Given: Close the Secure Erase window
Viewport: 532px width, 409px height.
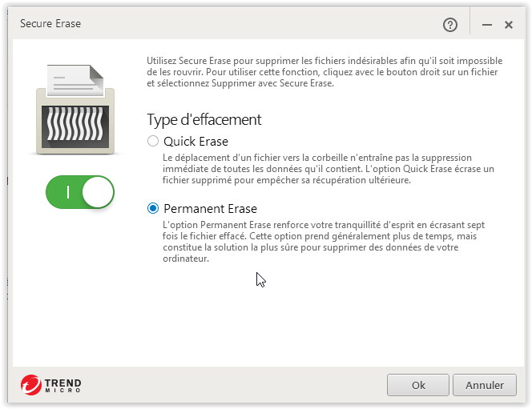Looking at the screenshot, I should click(x=508, y=25).
